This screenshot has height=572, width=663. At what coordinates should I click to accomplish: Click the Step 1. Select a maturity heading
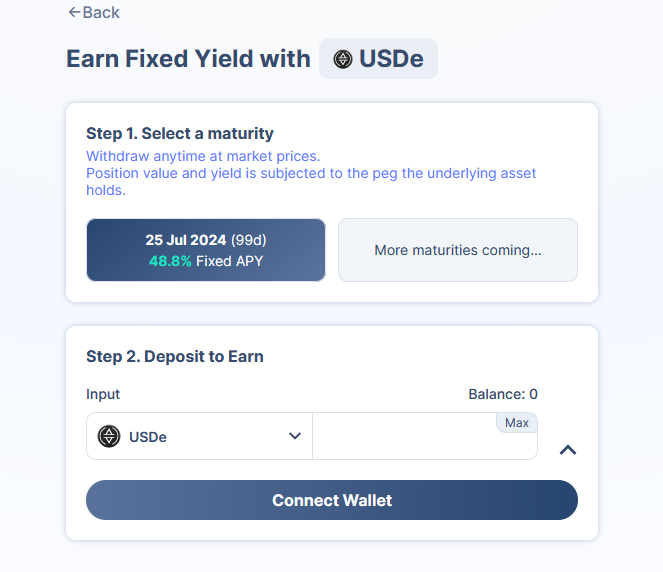[x=180, y=133]
